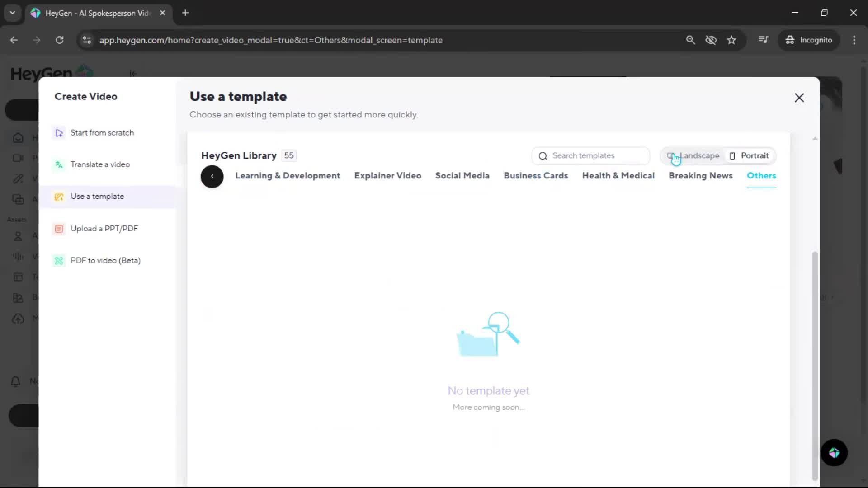868x488 pixels.
Task: Click the Translate a video icon
Action: pos(59,165)
